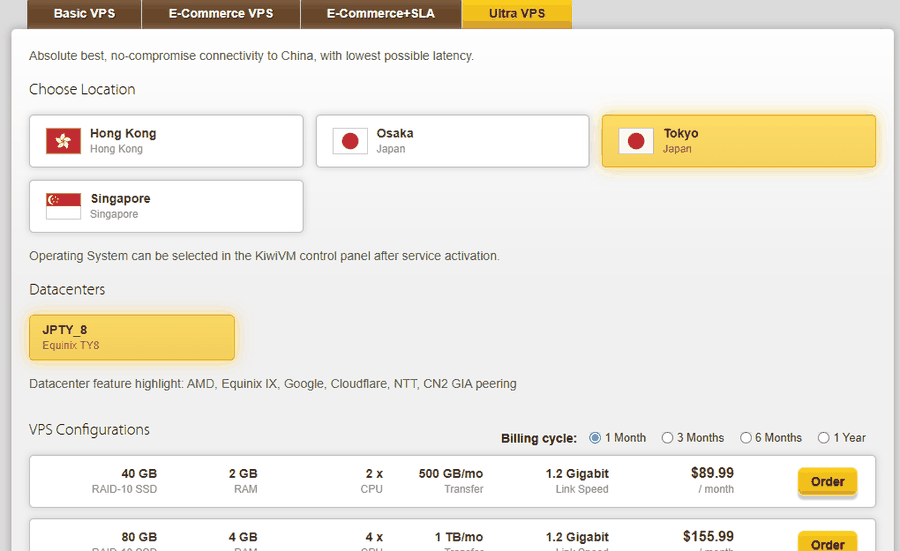Click the 4 GB RAM value
900x551 pixels.
(x=243, y=537)
